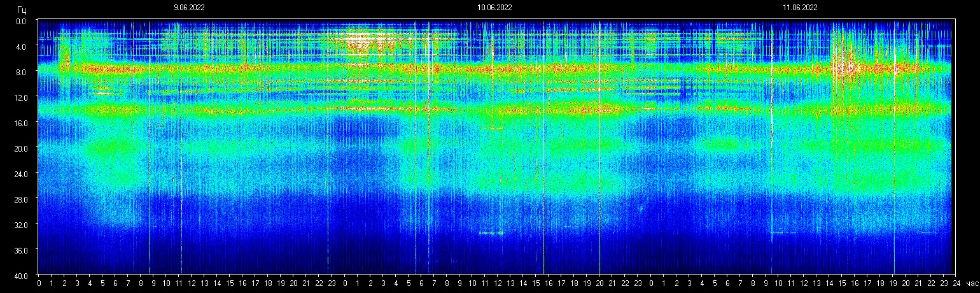This screenshot has height=293, width=980.
Task: Click the 20.0 frequency axis label
Action: (x=20, y=148)
